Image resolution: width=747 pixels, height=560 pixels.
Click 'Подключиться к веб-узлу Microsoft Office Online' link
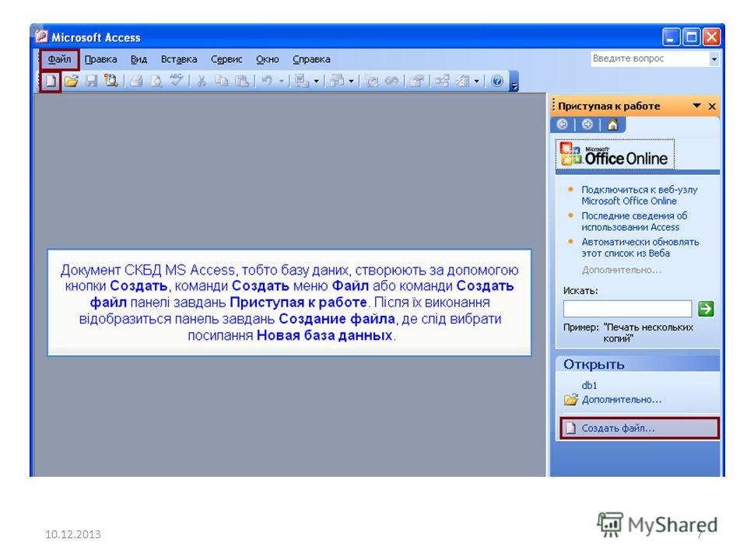639,195
